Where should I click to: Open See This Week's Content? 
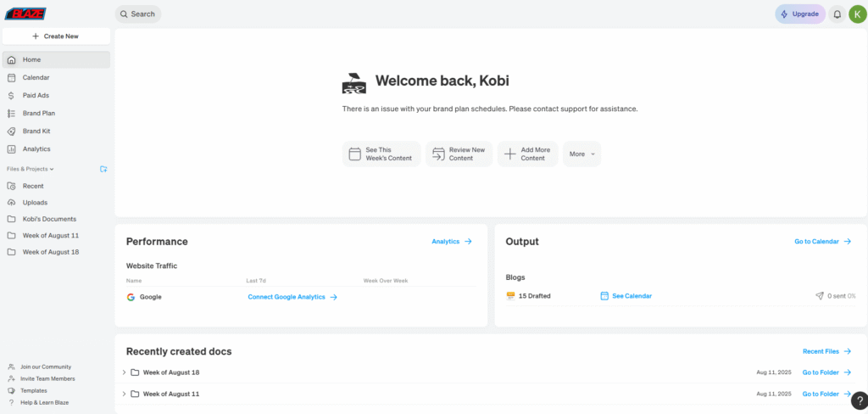pos(381,154)
